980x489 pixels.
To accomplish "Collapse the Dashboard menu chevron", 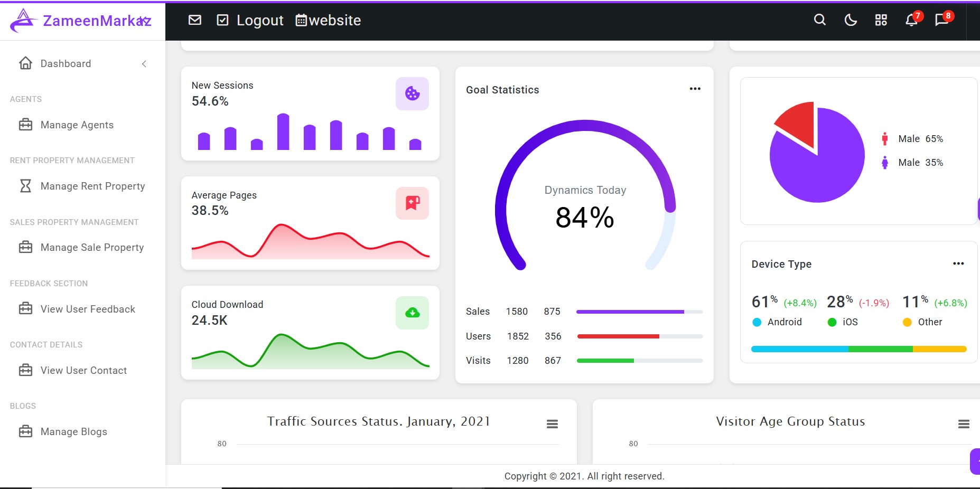I will [x=144, y=64].
